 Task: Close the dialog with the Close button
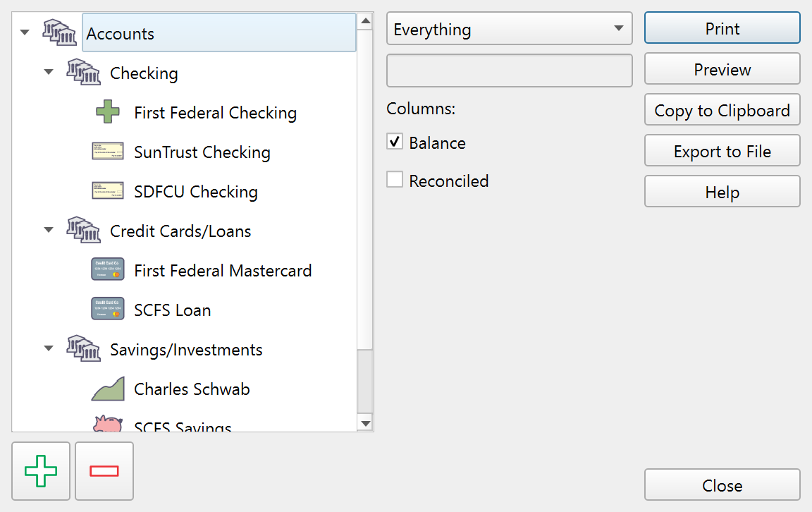[x=722, y=485]
